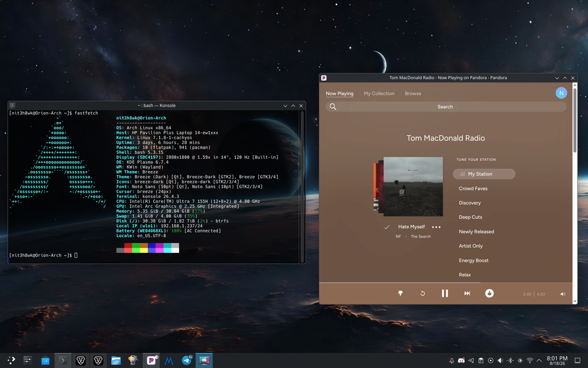Open the blue M app in the taskbar

[x=169, y=361]
